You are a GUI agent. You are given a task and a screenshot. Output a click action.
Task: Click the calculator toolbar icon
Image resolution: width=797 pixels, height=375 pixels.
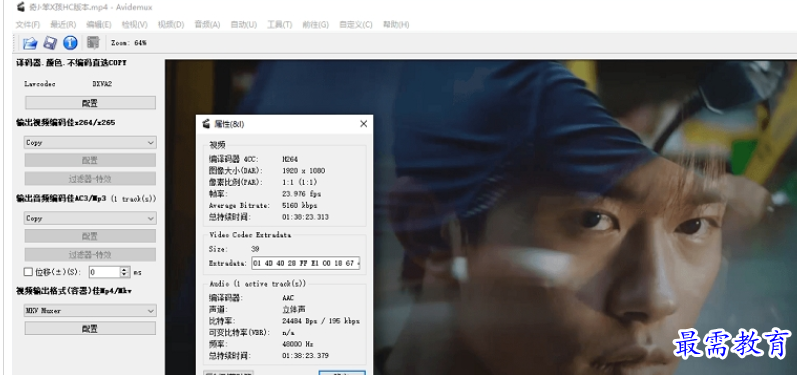(93, 43)
